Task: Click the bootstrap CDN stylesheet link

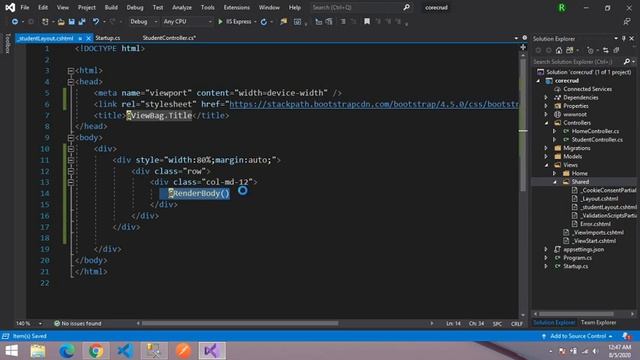Action: coord(374,104)
